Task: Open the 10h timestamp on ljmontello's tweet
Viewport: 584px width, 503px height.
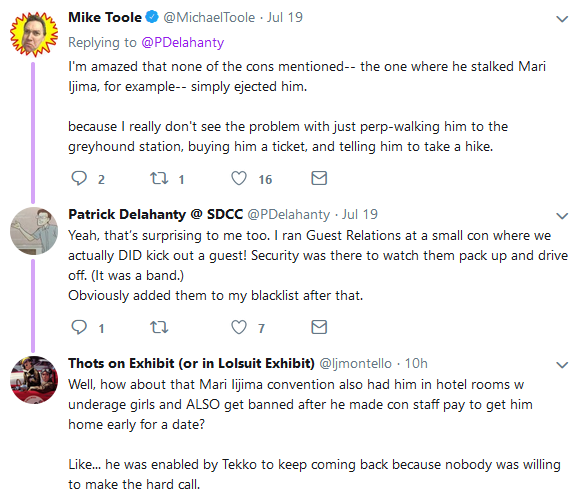Action: point(416,363)
